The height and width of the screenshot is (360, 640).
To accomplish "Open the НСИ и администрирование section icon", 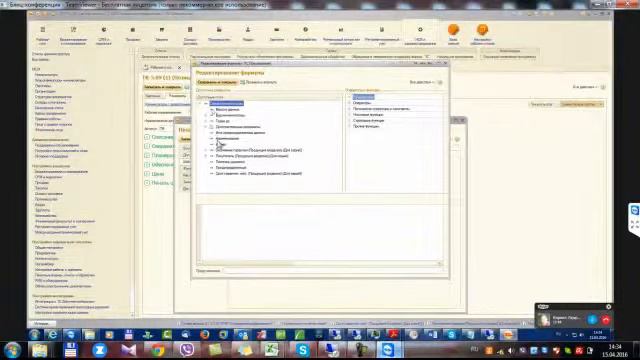I will coord(420,30).
